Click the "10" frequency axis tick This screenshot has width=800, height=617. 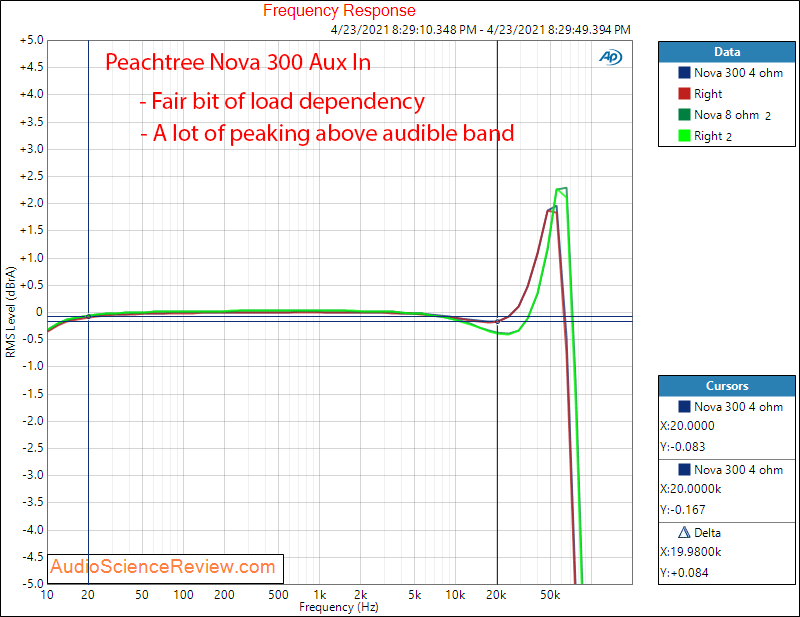tap(47, 595)
